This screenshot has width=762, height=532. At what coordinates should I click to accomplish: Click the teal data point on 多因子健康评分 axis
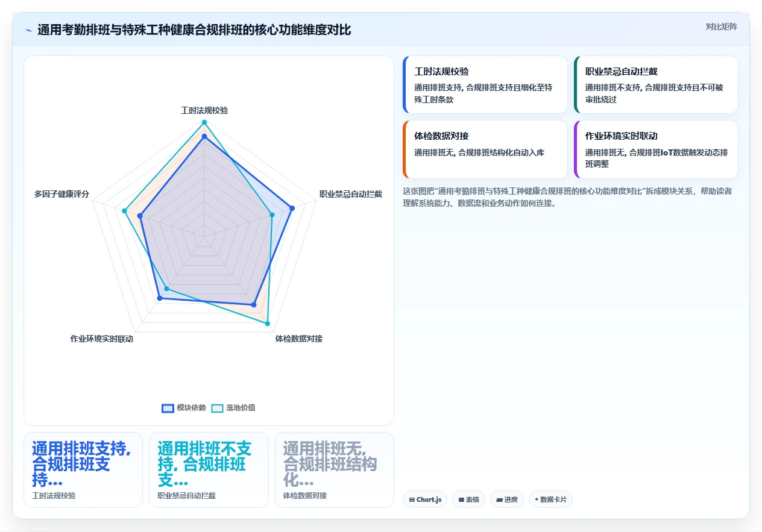pyautogui.click(x=124, y=211)
